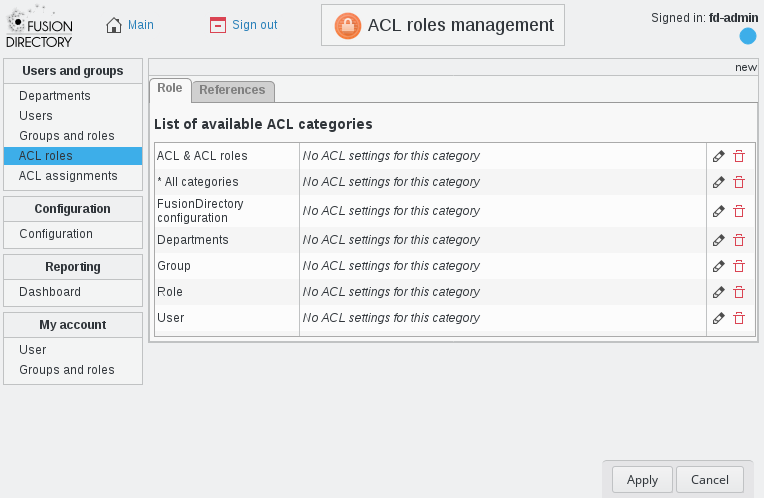Viewport: 764px width, 498px height.
Task: Click the Departments category name in table
Action: [192, 240]
